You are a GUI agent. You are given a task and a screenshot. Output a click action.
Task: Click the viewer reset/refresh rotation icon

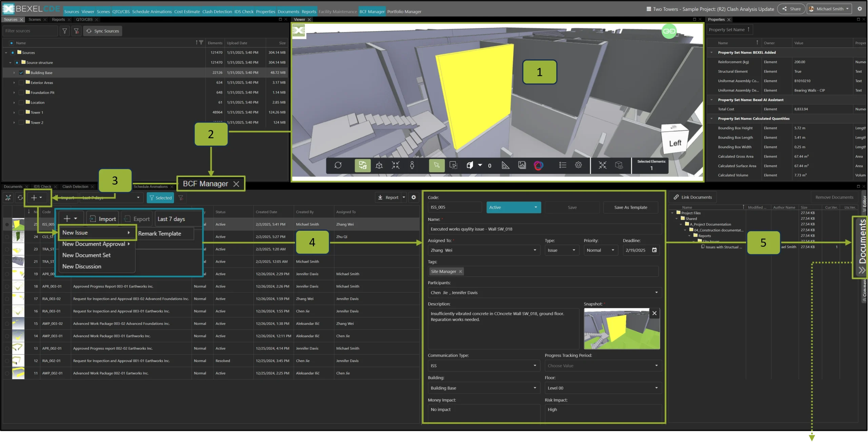click(x=338, y=165)
